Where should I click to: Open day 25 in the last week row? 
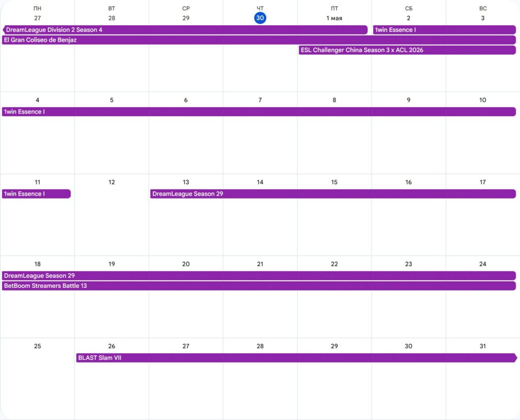(x=38, y=346)
